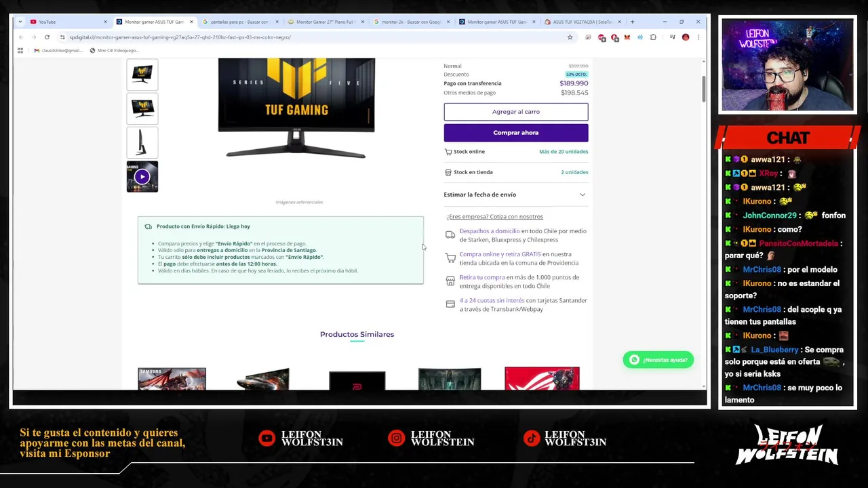
Task: Click 'Otros medios de pago' label
Action: 469,93
